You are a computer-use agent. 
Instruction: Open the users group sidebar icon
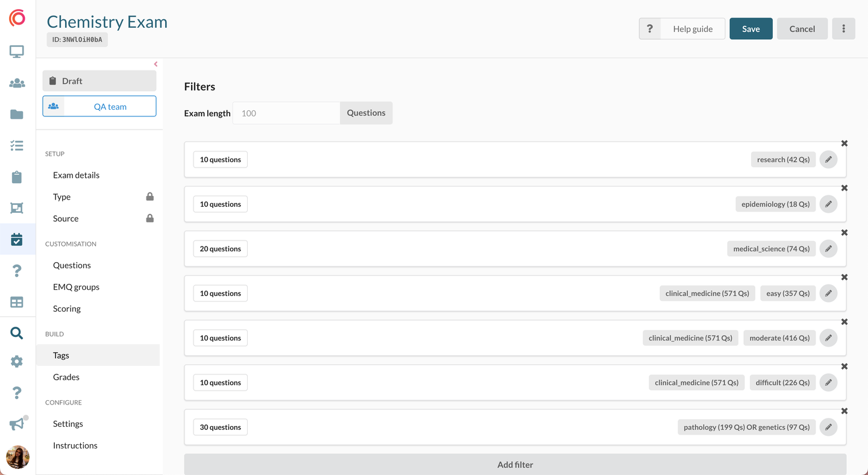17,83
